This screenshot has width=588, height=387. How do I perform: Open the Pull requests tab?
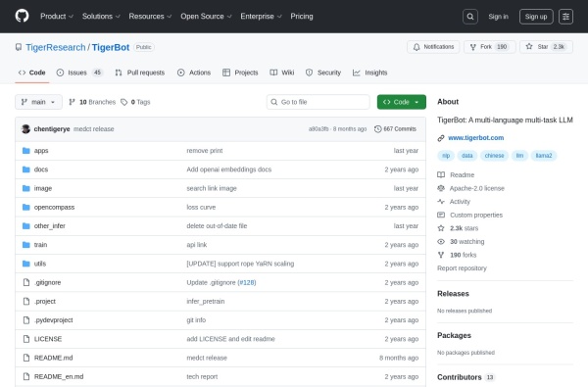(x=140, y=73)
